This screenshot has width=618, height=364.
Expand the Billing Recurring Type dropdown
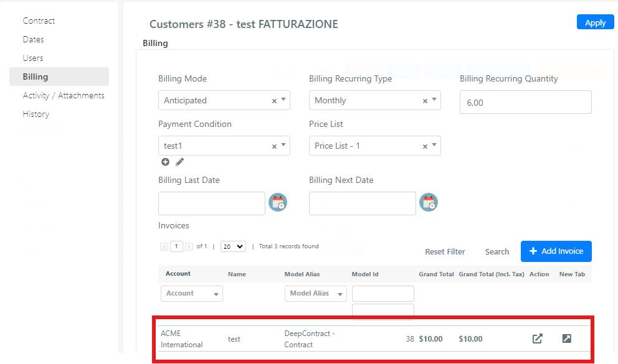pos(434,100)
